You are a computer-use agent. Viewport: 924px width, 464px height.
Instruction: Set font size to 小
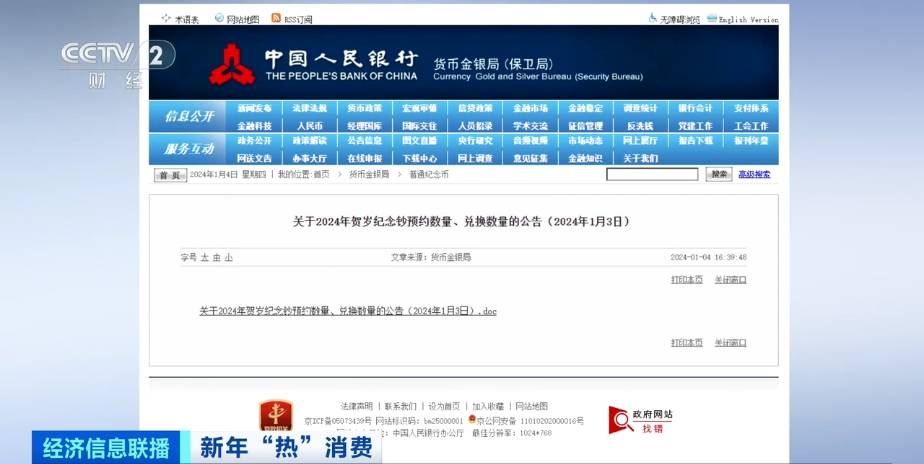pos(229,258)
